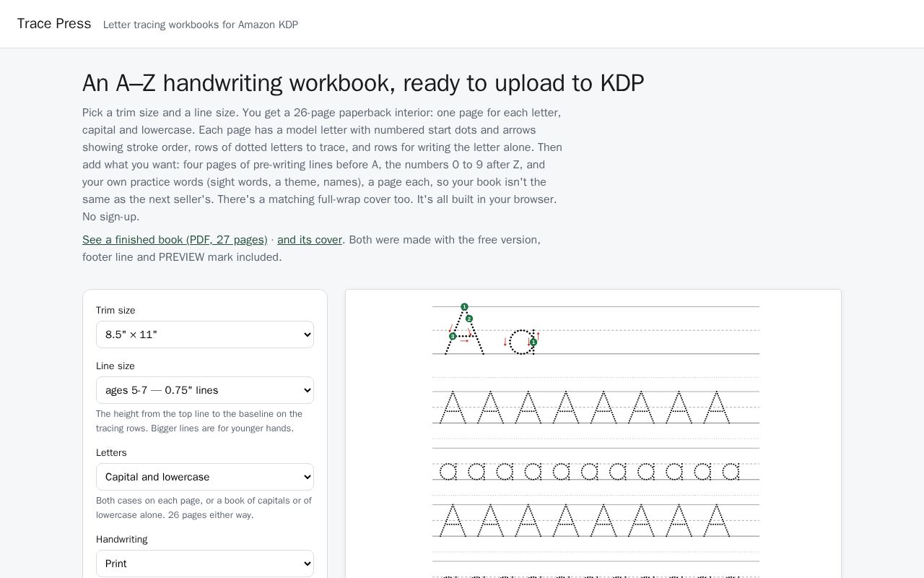Screen dimensions: 924x578
Task: Open the Line size dropdown
Action: (205, 390)
